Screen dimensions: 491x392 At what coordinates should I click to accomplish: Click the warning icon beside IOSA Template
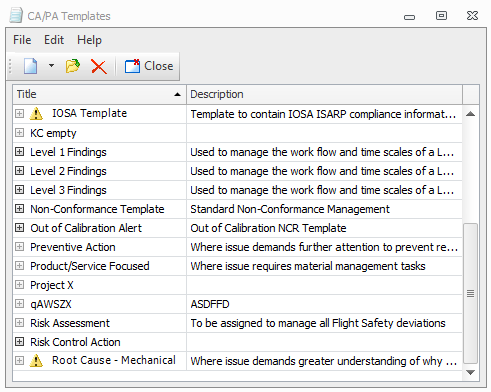point(36,114)
